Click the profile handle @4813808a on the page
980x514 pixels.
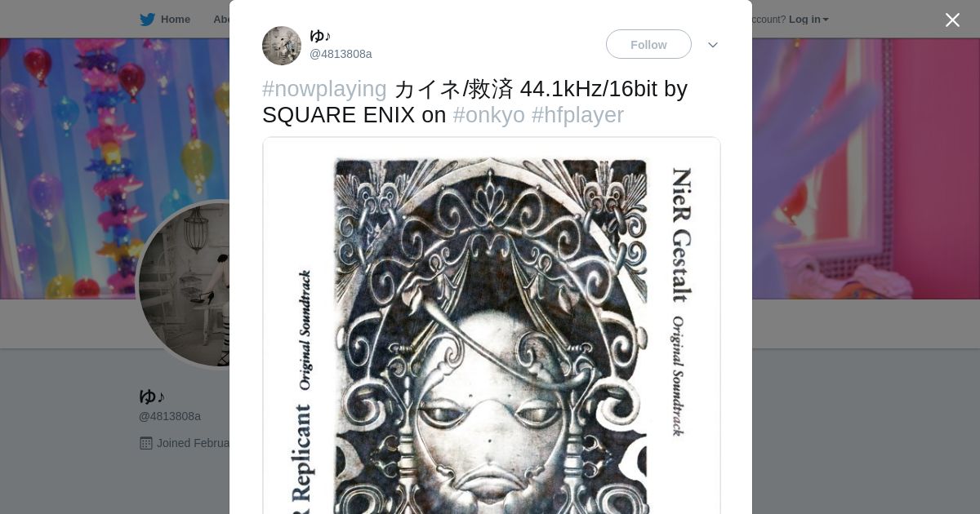point(170,416)
